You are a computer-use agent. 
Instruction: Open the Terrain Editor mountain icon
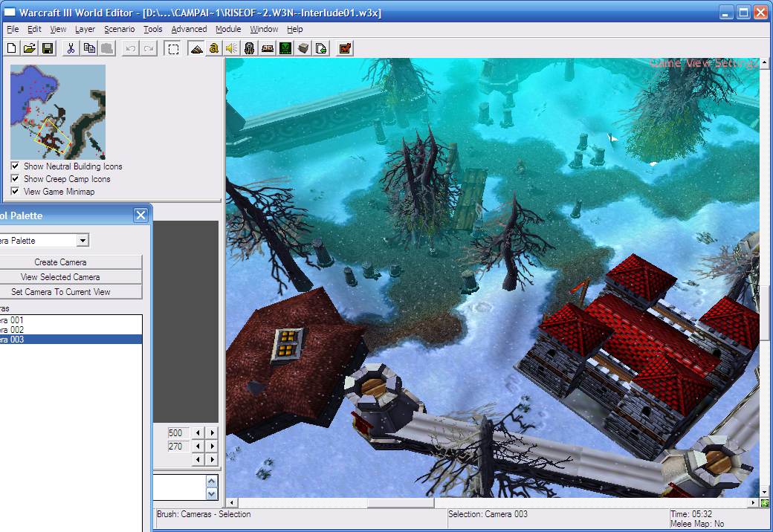pyautogui.click(x=196, y=48)
